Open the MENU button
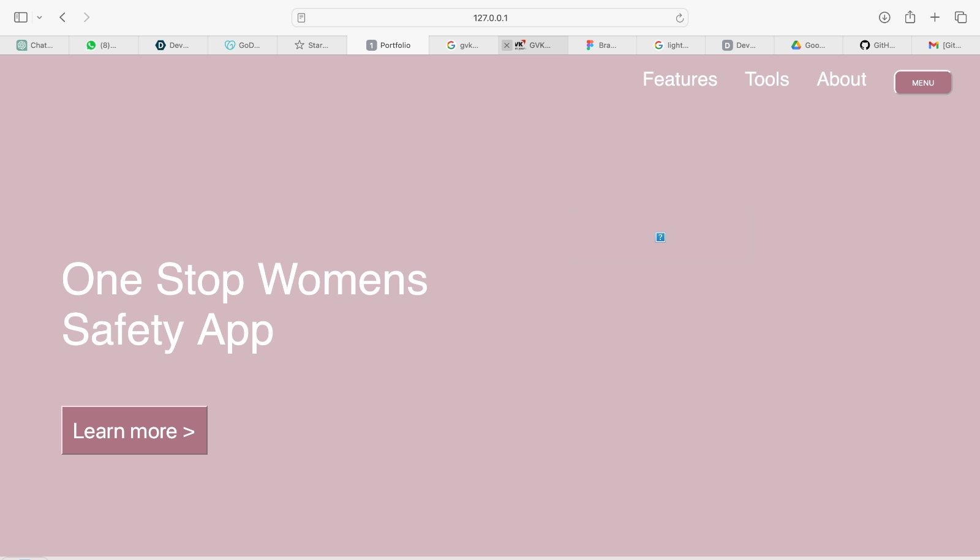Viewport: 980px width, 560px height. pos(923,82)
